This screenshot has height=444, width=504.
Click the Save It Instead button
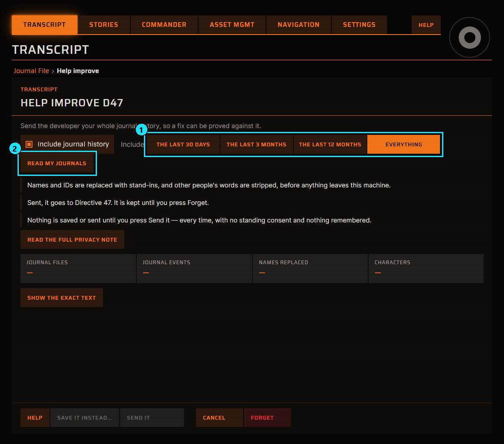click(x=85, y=418)
